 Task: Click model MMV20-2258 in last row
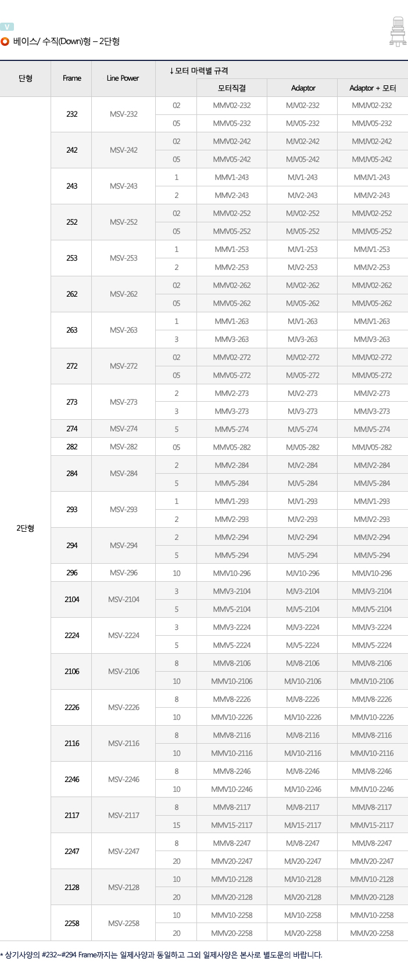(x=232, y=933)
